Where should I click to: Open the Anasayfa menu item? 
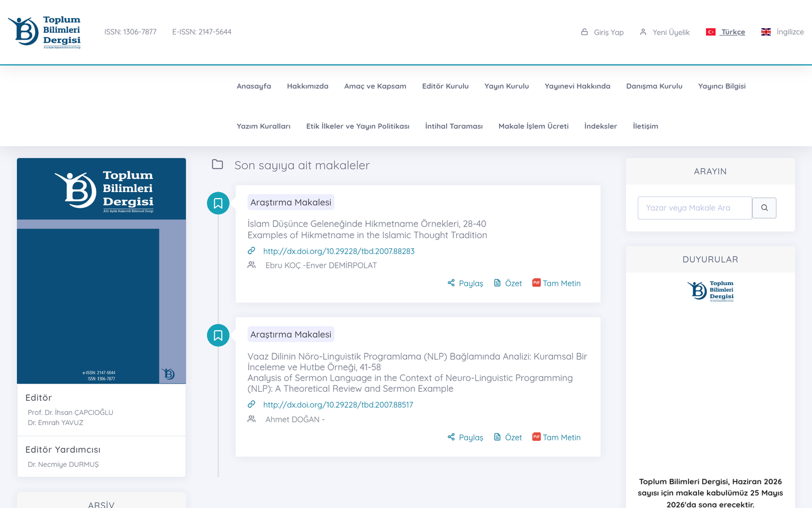tap(254, 86)
